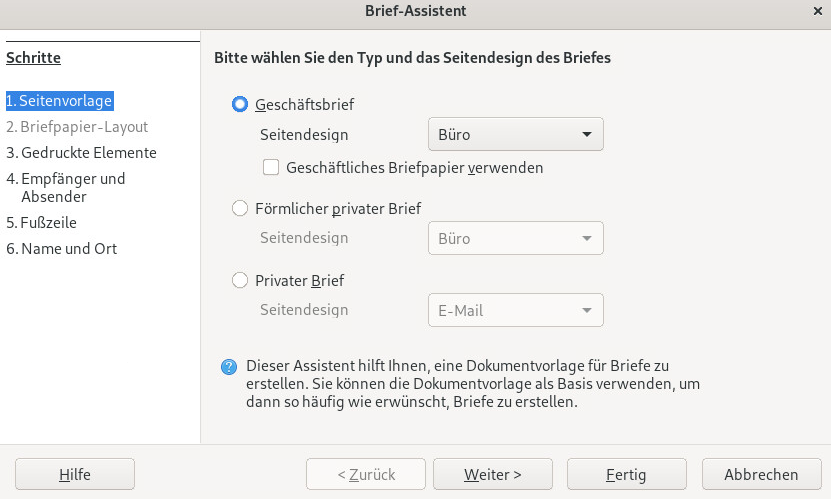This screenshot has height=499, width=831.
Task: Select the Geschäftsbrief radio button
Action: [240, 104]
